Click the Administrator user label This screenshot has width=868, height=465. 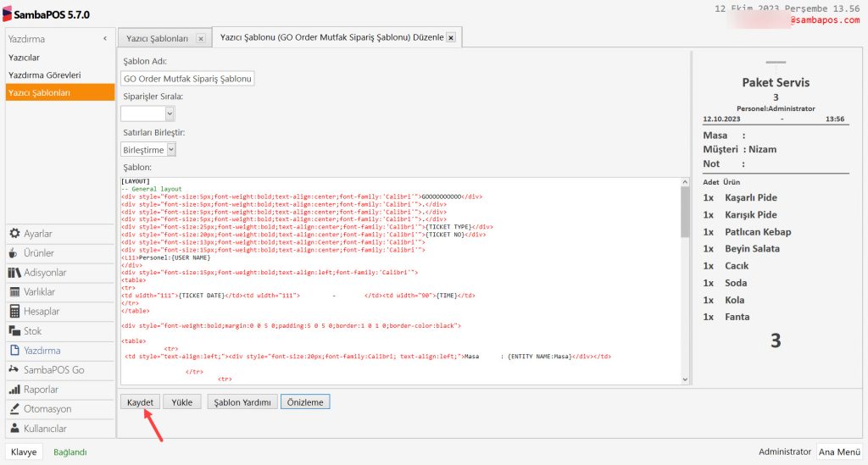point(784,451)
